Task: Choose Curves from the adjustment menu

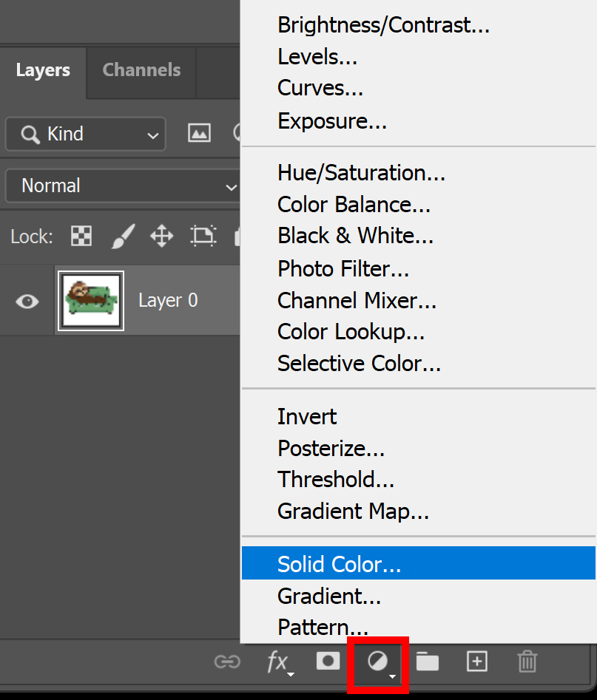Action: pyautogui.click(x=320, y=88)
